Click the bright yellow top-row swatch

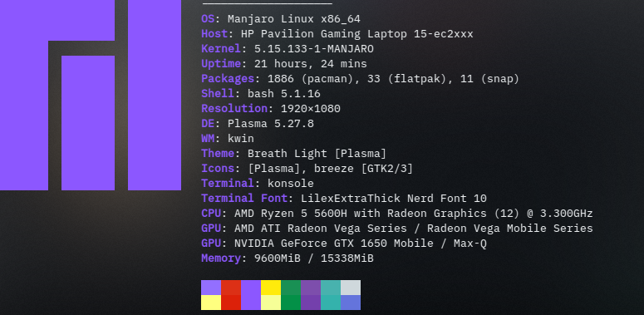[x=271, y=288]
